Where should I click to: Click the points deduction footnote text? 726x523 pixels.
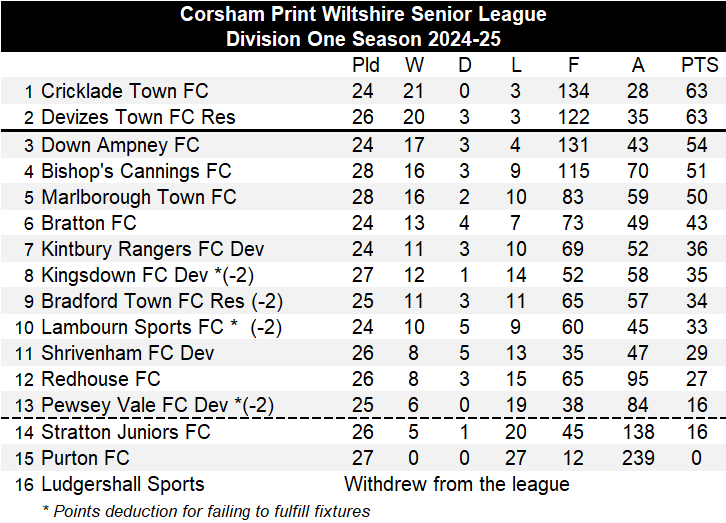click(x=206, y=511)
